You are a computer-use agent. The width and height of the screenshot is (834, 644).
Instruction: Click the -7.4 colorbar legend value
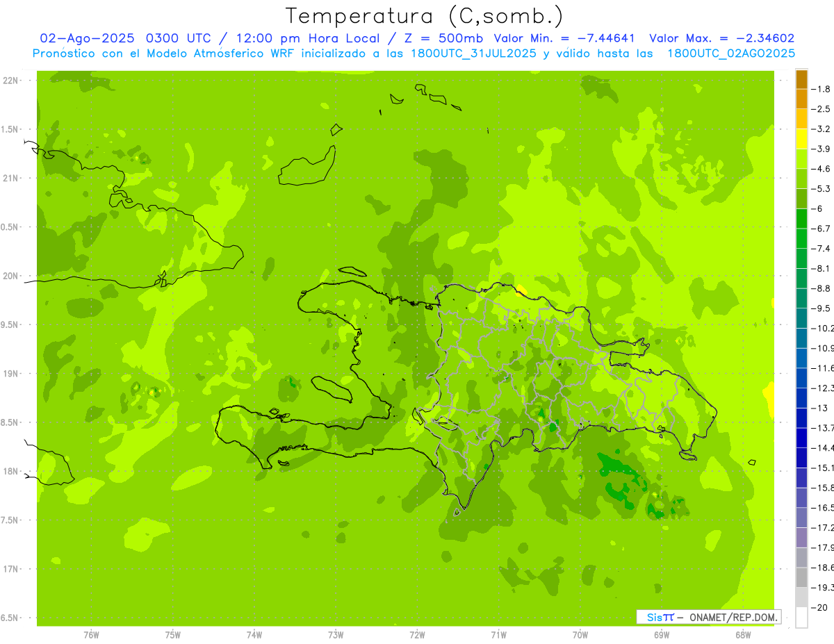[821, 249]
